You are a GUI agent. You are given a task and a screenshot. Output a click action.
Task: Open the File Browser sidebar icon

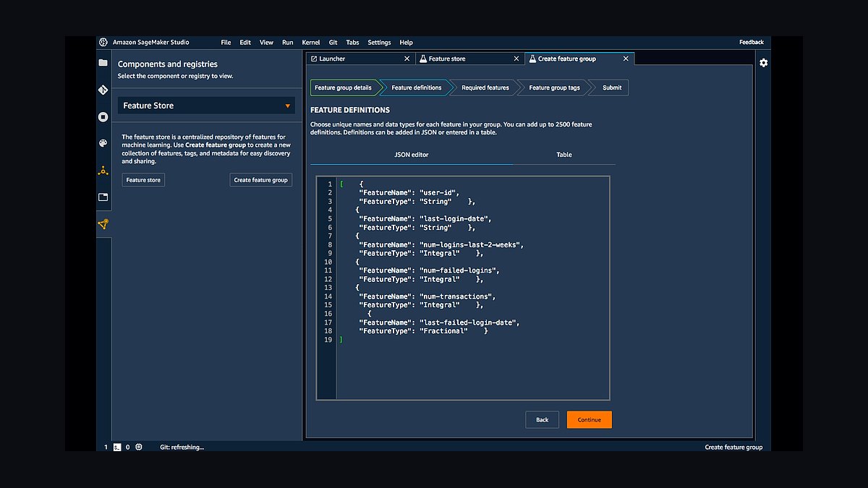click(x=103, y=63)
